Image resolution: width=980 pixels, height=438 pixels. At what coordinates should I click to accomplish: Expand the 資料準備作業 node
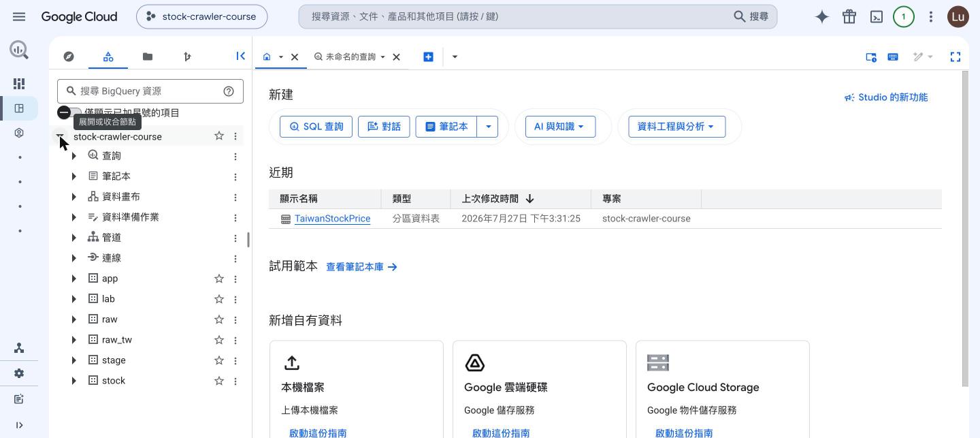click(x=73, y=217)
